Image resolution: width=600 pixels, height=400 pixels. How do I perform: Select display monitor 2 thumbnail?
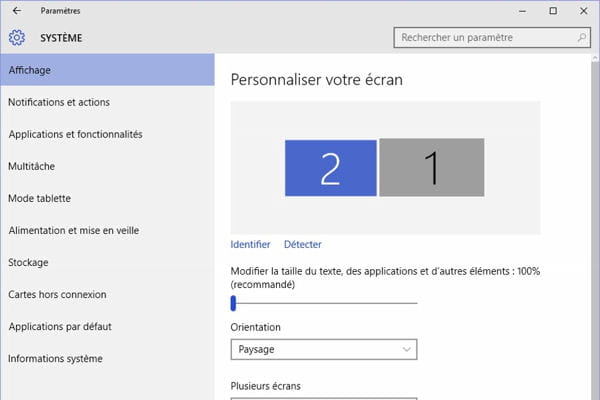pos(331,168)
